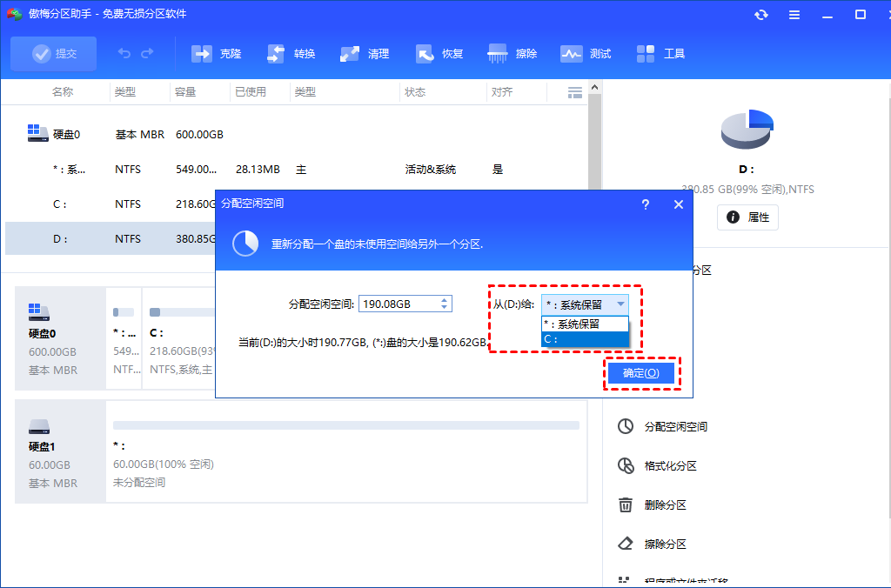Select the 转换 (Convert) toolbar icon
Screen dimensions: 891x588
click(x=290, y=53)
